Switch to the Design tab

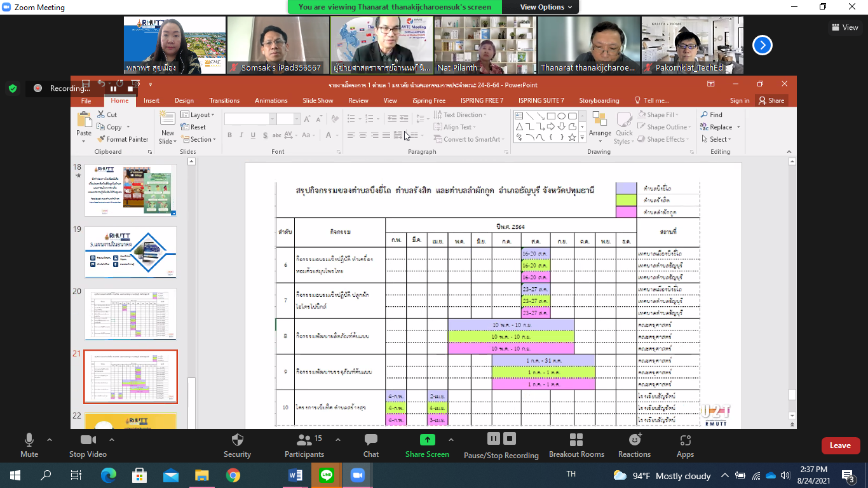point(184,100)
